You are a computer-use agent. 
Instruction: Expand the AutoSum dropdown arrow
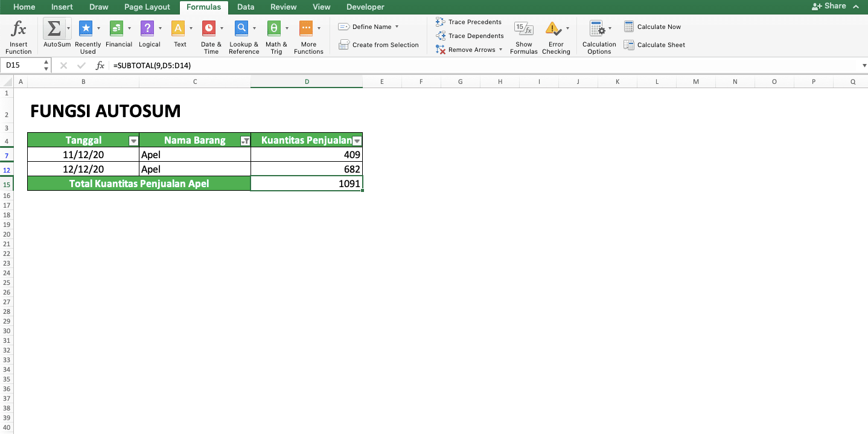pos(68,28)
